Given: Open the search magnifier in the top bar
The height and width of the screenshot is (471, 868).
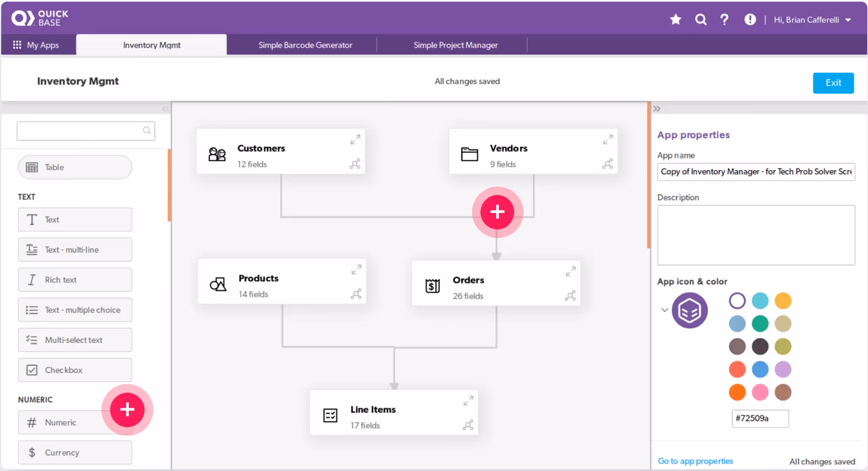Looking at the screenshot, I should [700, 19].
